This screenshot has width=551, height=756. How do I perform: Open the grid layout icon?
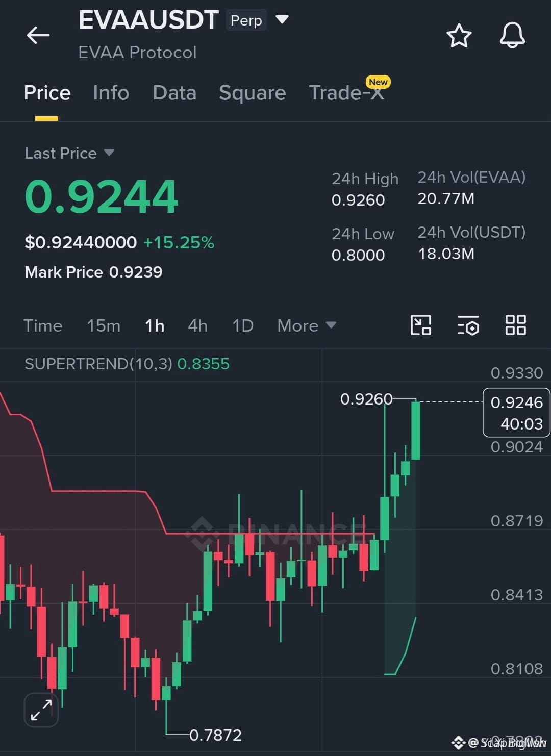(515, 325)
